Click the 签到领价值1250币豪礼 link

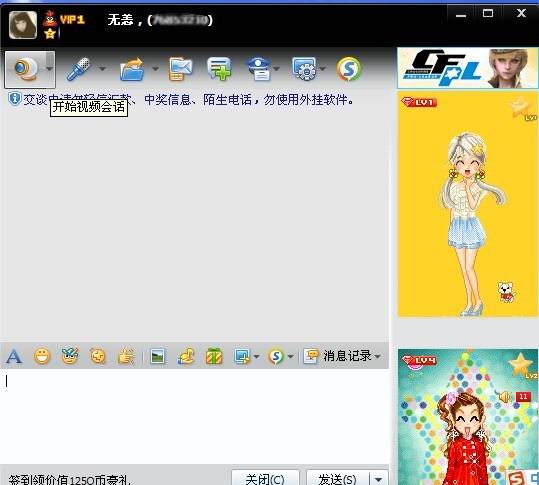pyautogui.click(x=70, y=480)
